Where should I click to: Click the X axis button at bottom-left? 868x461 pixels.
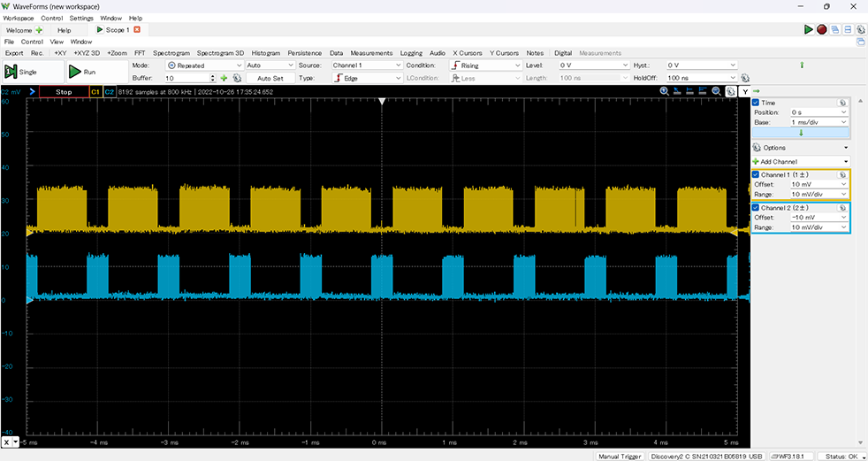coord(7,442)
